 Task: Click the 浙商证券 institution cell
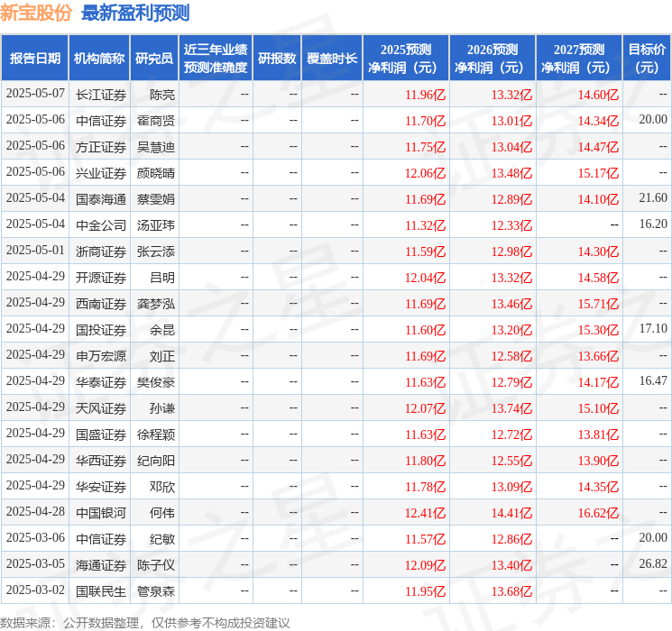(x=101, y=251)
